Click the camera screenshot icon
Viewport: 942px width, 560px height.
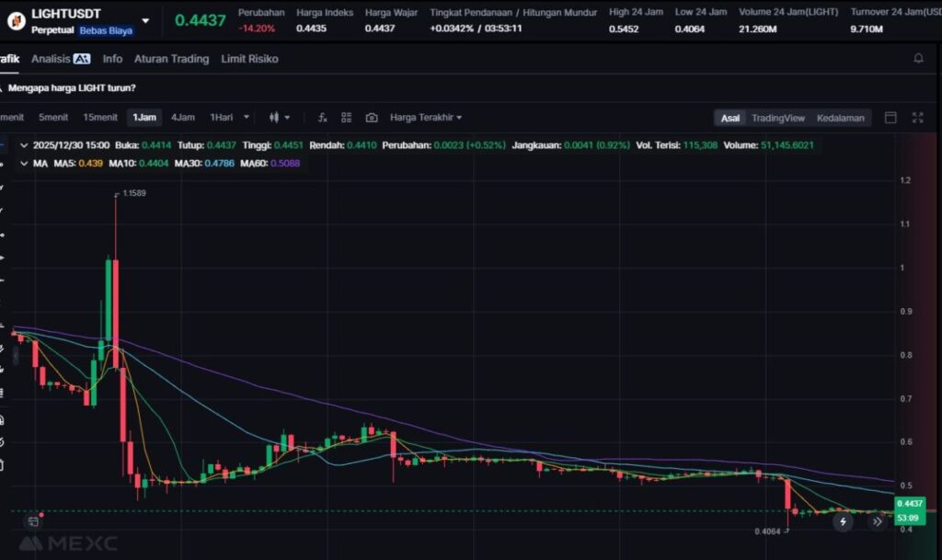click(372, 118)
